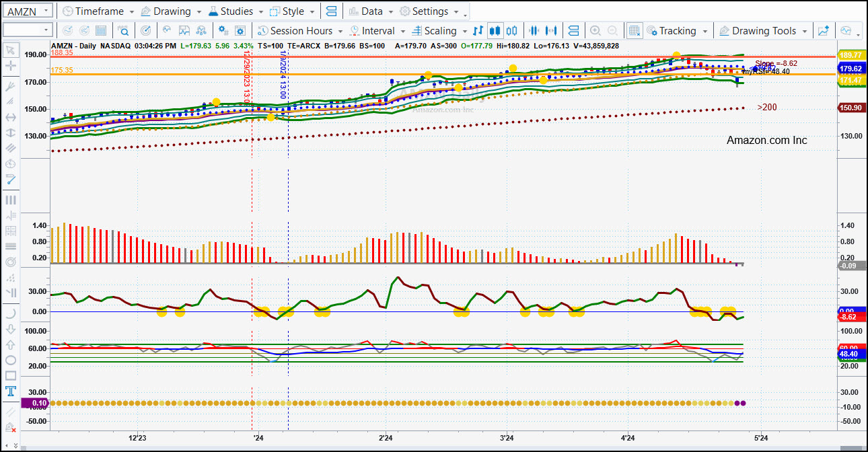Click the 4'24 date axis label
This screenshot has width=868, height=452.
point(628,438)
